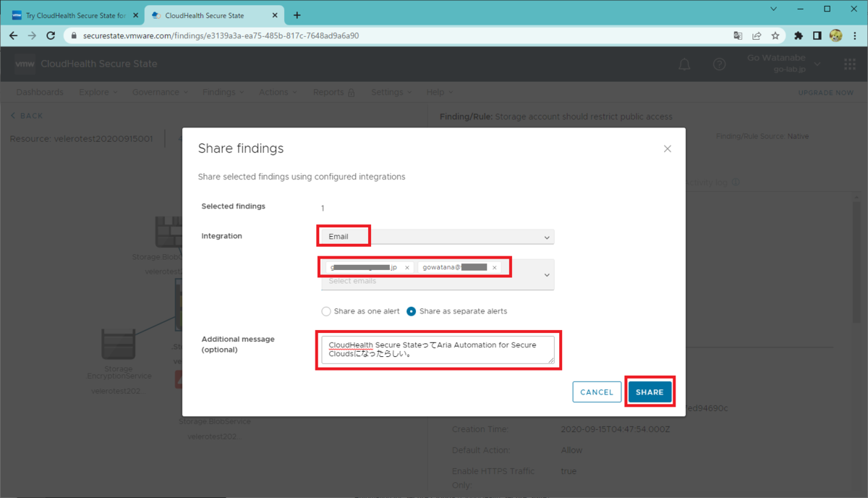Open the Reports menu item
The image size is (868, 498).
[333, 92]
